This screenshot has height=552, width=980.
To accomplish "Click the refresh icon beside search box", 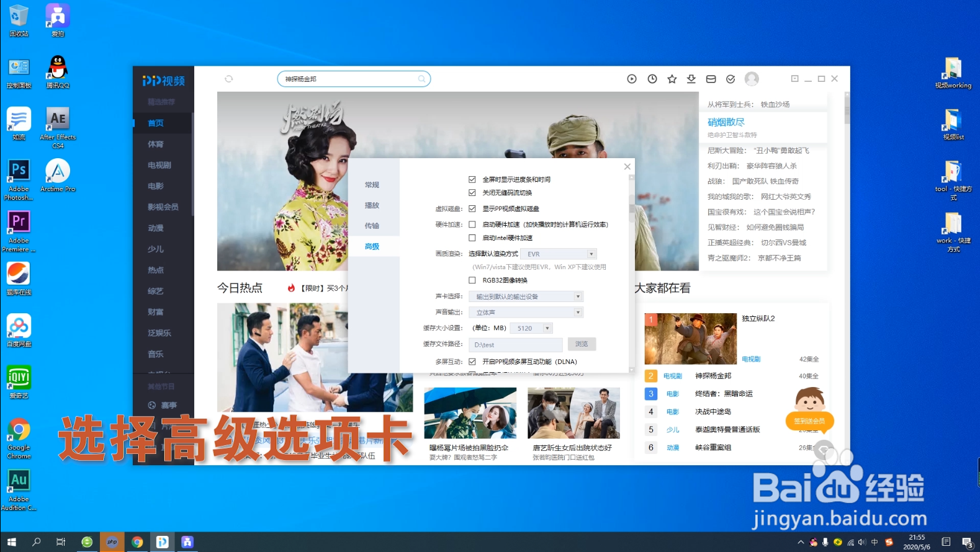I will pos(229,79).
